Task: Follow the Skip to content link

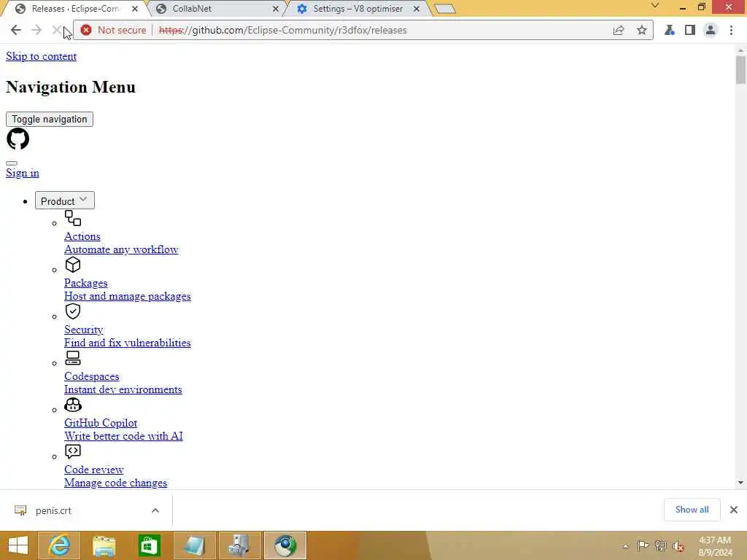Action: pyautogui.click(x=41, y=56)
